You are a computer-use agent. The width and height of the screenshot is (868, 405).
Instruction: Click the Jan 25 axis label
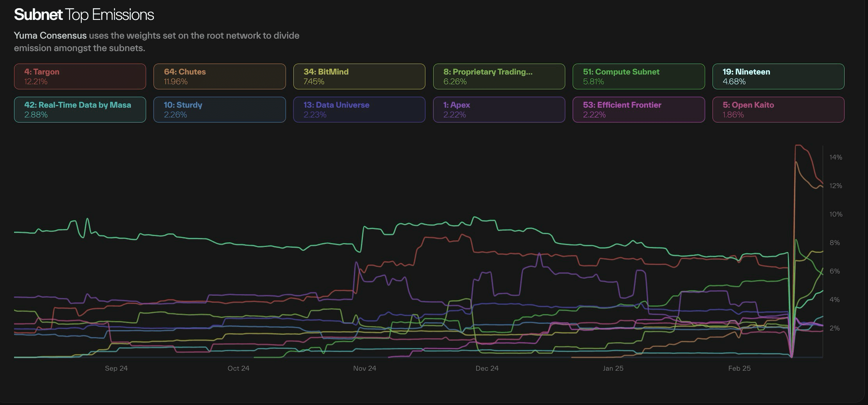coord(613,368)
